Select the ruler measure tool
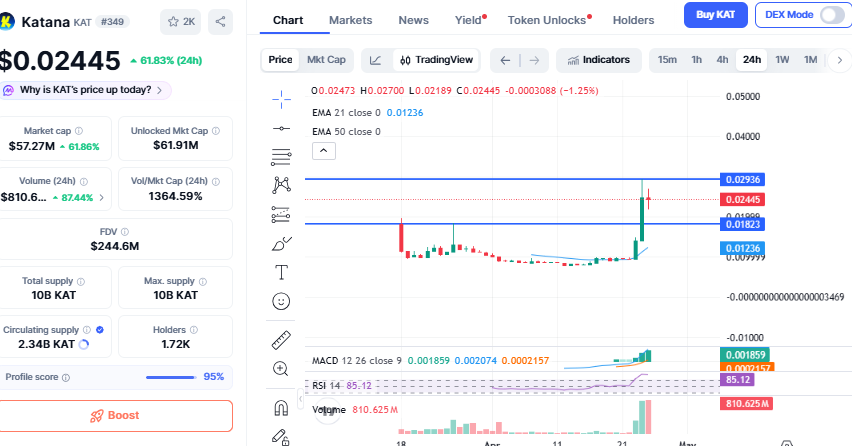Screen dimensions: 852x446 (x=281, y=340)
